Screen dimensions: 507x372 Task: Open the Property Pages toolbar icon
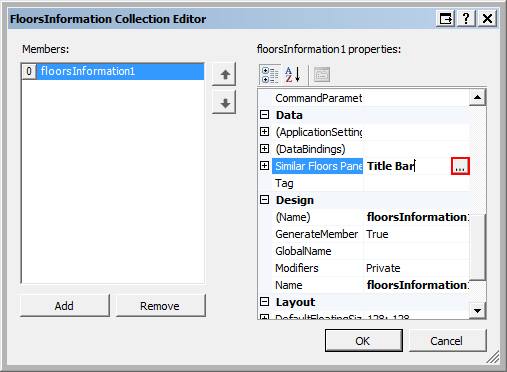(322, 75)
